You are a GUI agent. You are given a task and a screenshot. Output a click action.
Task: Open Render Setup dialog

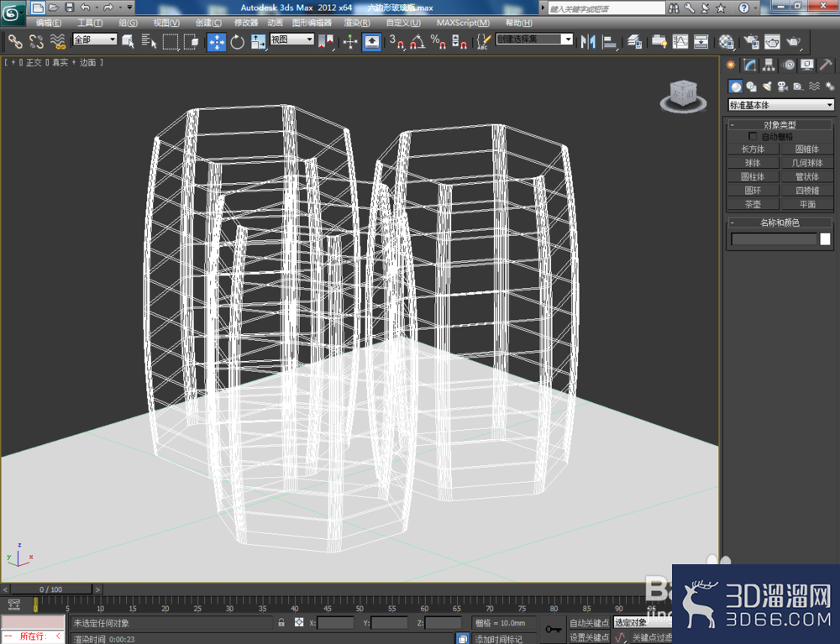point(752,42)
